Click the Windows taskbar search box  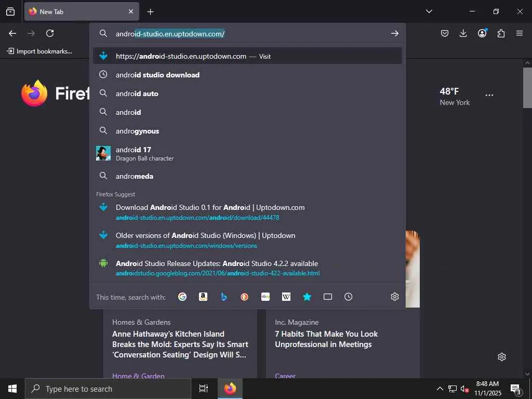coord(108,389)
